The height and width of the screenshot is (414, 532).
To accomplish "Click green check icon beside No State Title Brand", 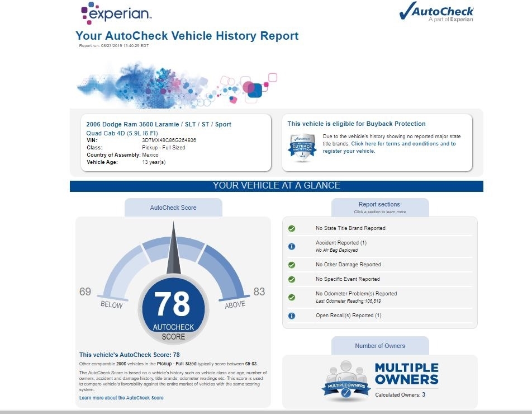I will (291, 228).
